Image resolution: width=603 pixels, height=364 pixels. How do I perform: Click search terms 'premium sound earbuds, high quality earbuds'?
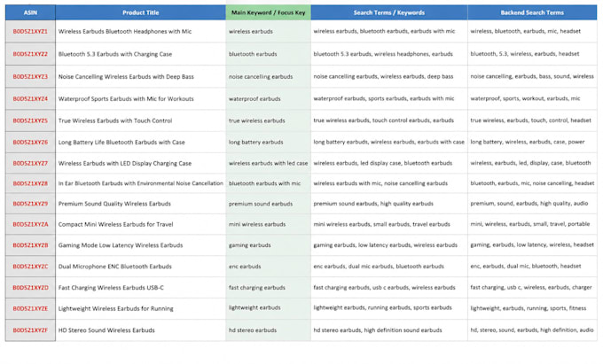(373, 203)
